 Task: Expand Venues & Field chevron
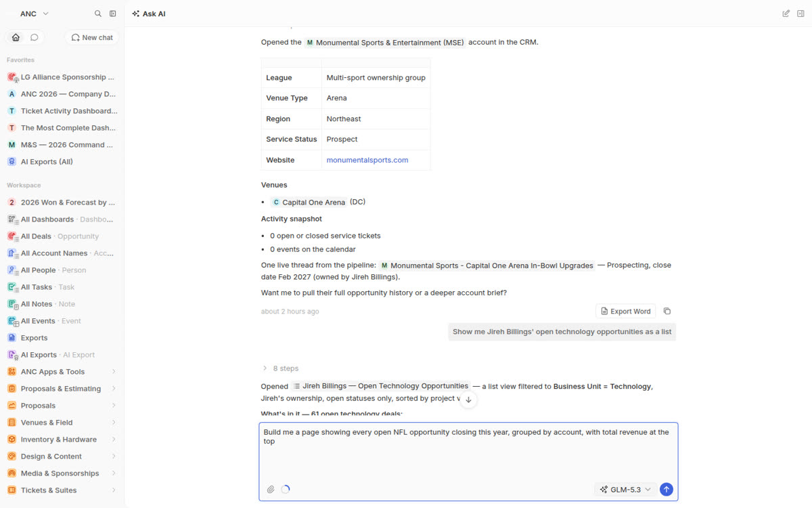tap(114, 423)
